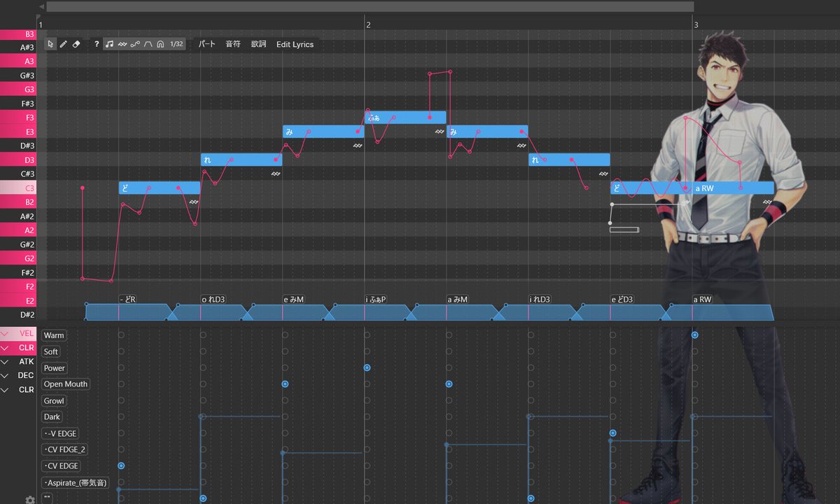
Task: Switch to envelope shape editing mode
Action: [x=148, y=44]
